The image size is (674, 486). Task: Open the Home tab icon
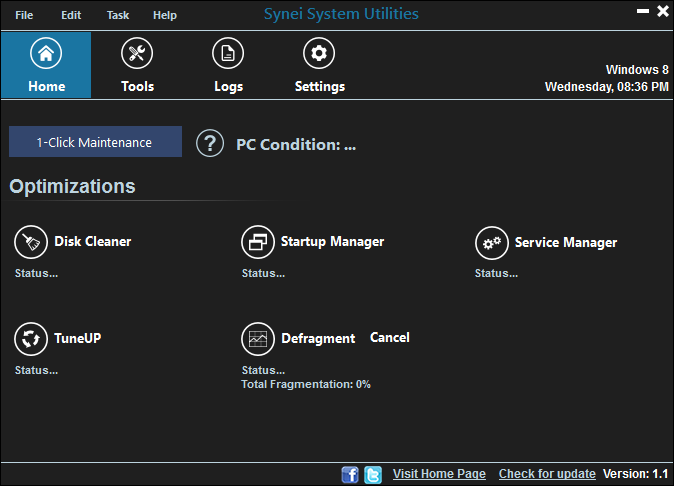(46, 53)
